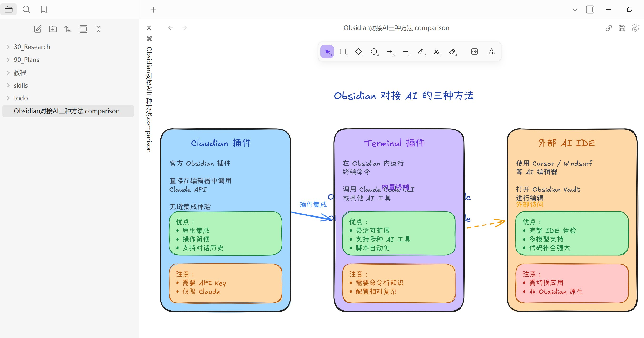Switch to the Search sidebar tab
This screenshot has height=338, width=644.
pyautogui.click(x=26, y=10)
